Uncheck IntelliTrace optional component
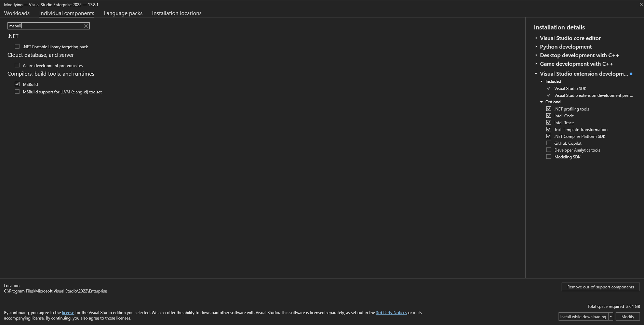 (x=549, y=122)
